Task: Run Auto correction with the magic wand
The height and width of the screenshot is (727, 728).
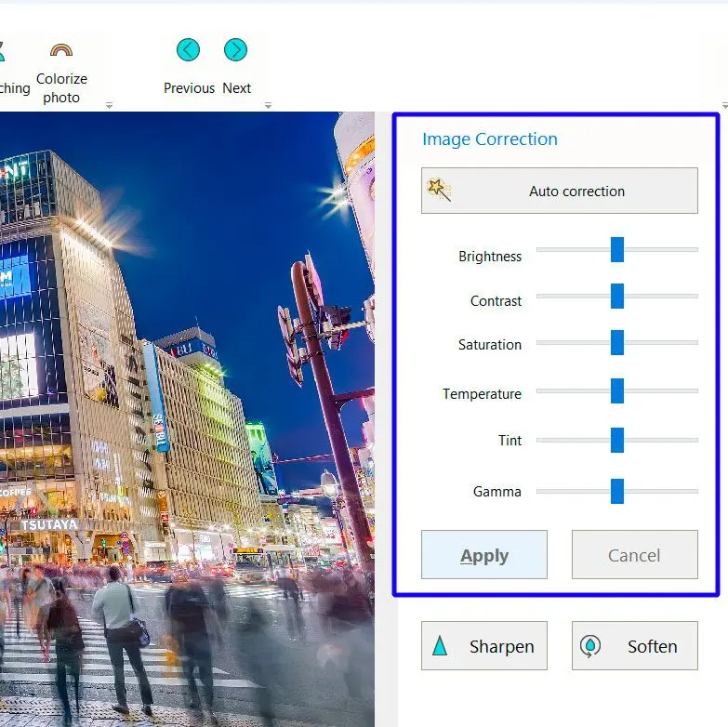Action: point(559,191)
